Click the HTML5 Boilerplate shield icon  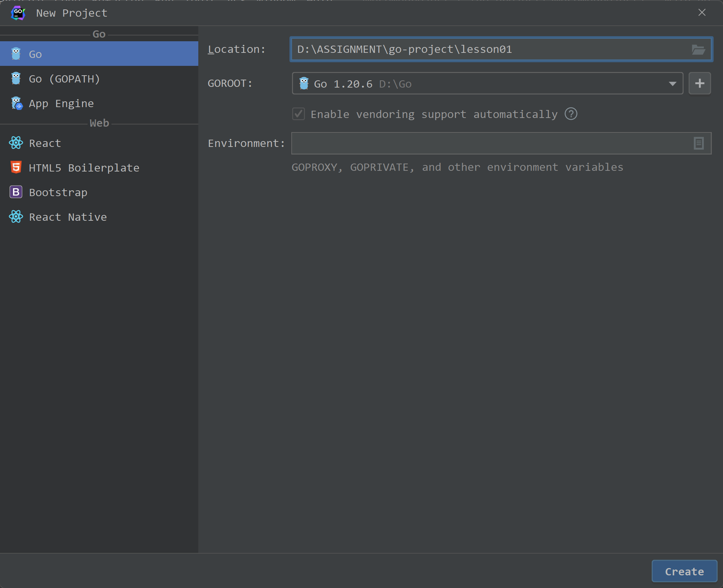click(16, 168)
